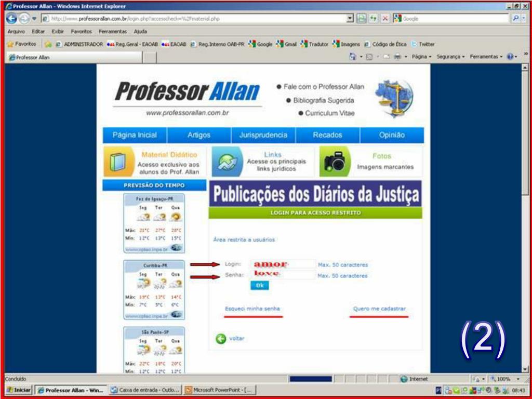
Task: Click the Imagens bookmark in favorites bar
Action: 346,44
